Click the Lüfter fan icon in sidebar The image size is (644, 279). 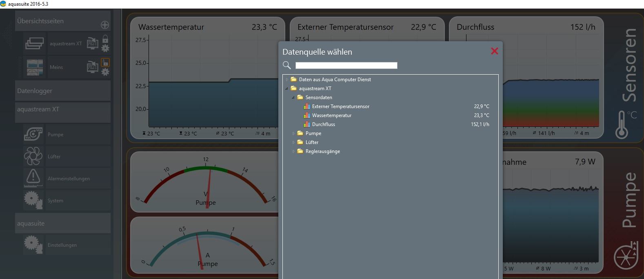click(33, 156)
